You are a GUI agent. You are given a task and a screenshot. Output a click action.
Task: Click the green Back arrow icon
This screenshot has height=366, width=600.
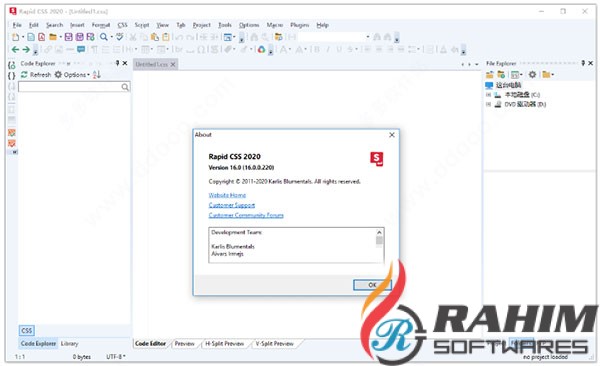[15, 49]
